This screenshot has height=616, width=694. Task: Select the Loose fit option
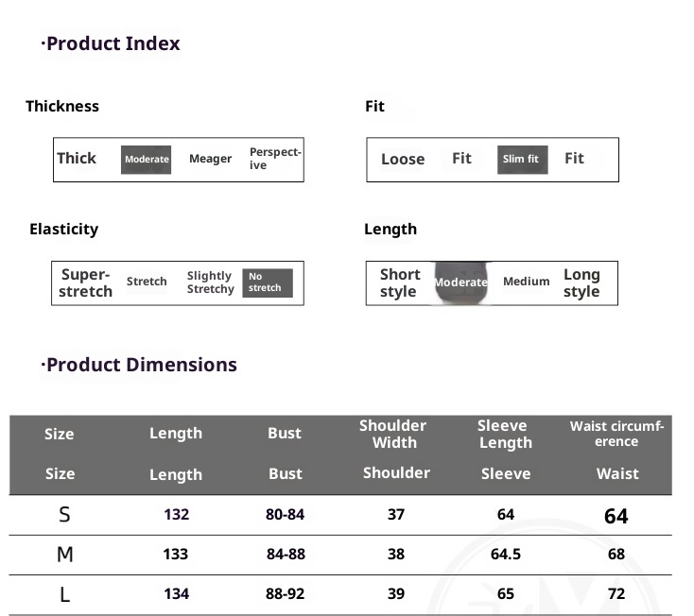(403, 160)
